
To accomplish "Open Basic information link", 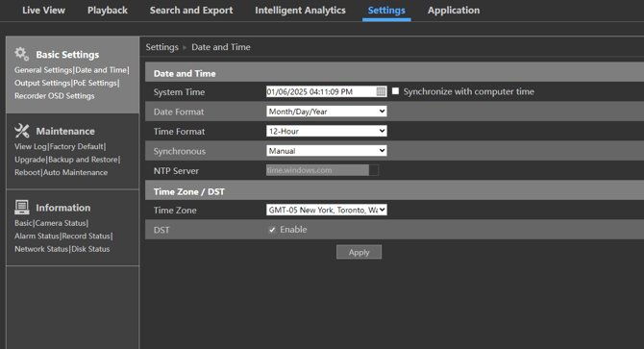I will (23, 223).
